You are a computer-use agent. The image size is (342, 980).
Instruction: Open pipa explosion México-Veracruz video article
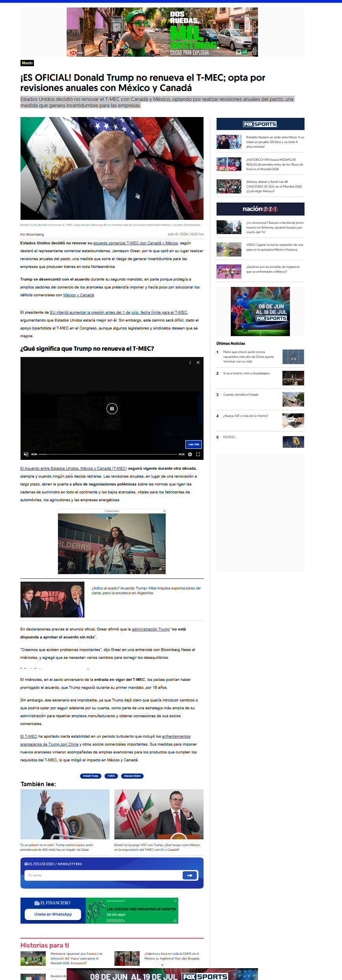coord(275,247)
